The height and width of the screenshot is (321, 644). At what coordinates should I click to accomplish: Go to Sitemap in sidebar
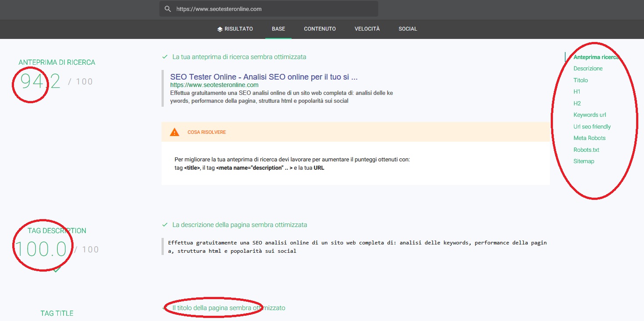pyautogui.click(x=584, y=161)
